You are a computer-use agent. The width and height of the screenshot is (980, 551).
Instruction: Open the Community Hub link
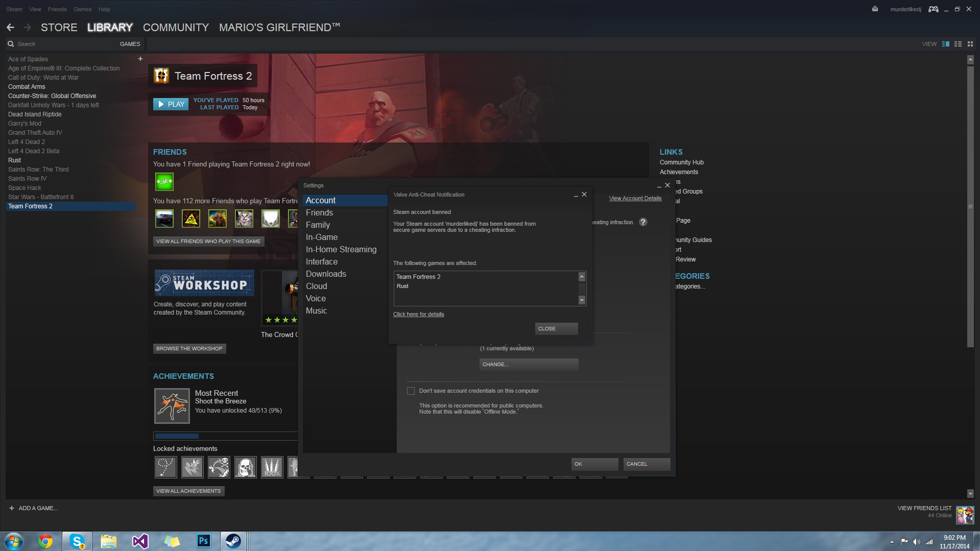(x=681, y=162)
